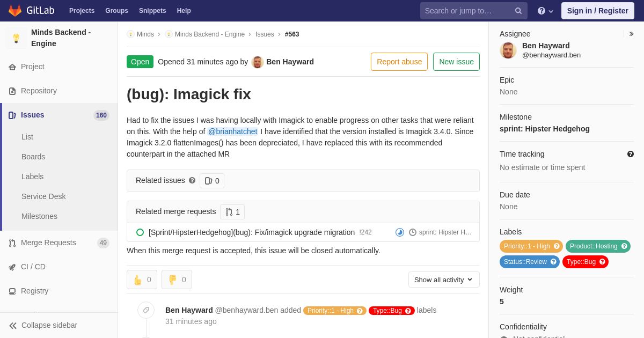Image resolution: width=644 pixels, height=338 pixels.
Task: Click the Issues count badge 160
Action: tap(101, 115)
